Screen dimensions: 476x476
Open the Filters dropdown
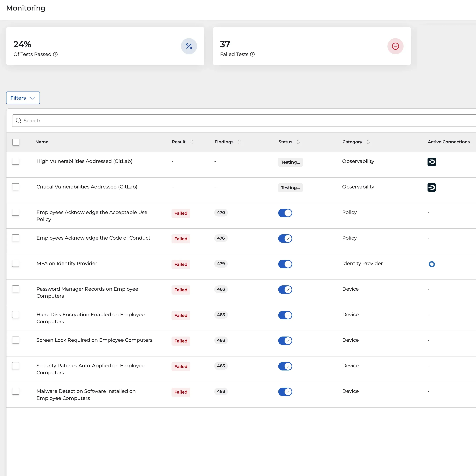coord(23,98)
